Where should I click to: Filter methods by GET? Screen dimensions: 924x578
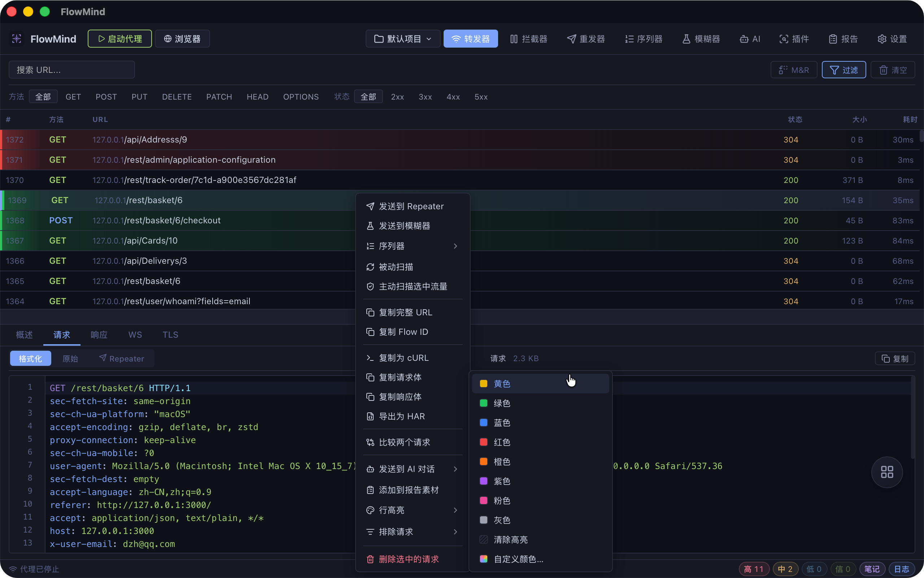(x=73, y=97)
